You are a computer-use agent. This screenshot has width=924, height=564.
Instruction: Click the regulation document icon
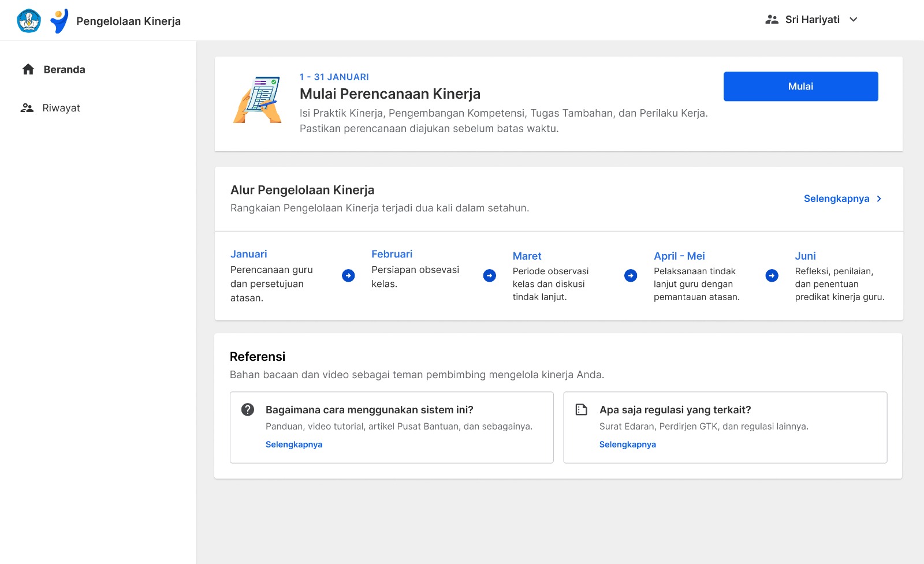[582, 409]
